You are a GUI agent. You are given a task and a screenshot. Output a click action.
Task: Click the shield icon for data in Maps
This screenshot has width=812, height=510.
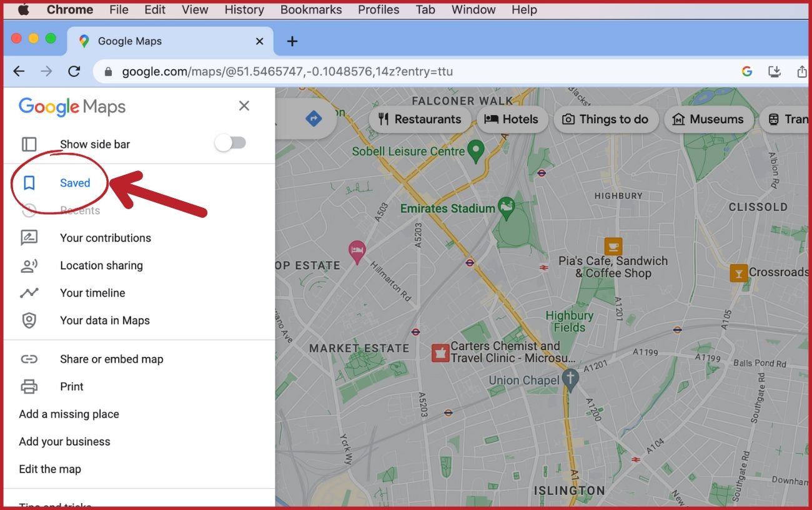(x=29, y=320)
